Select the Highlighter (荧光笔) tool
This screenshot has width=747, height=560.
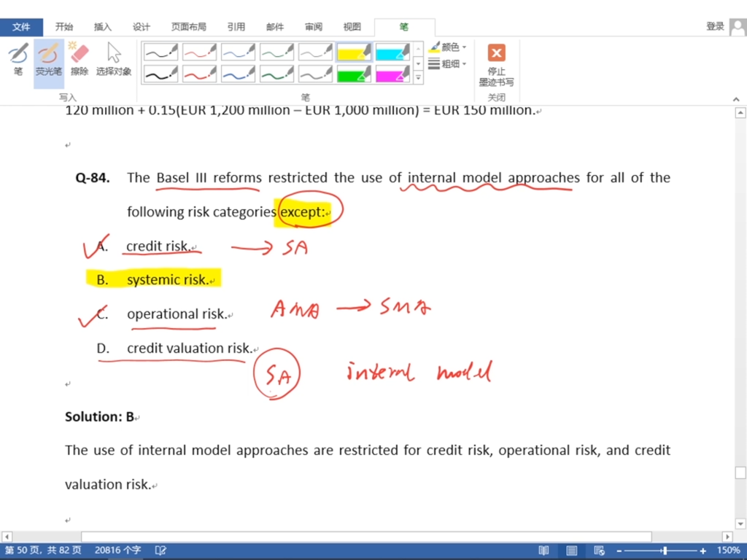point(48,60)
